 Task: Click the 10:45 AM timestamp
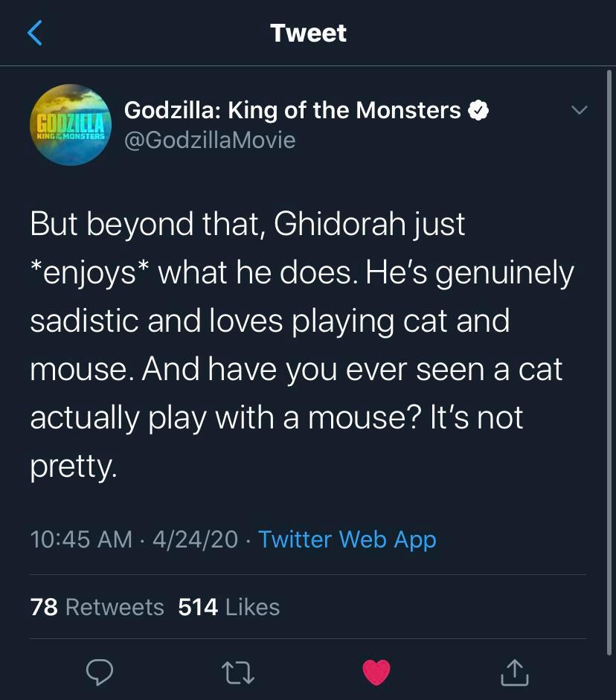click(x=77, y=539)
